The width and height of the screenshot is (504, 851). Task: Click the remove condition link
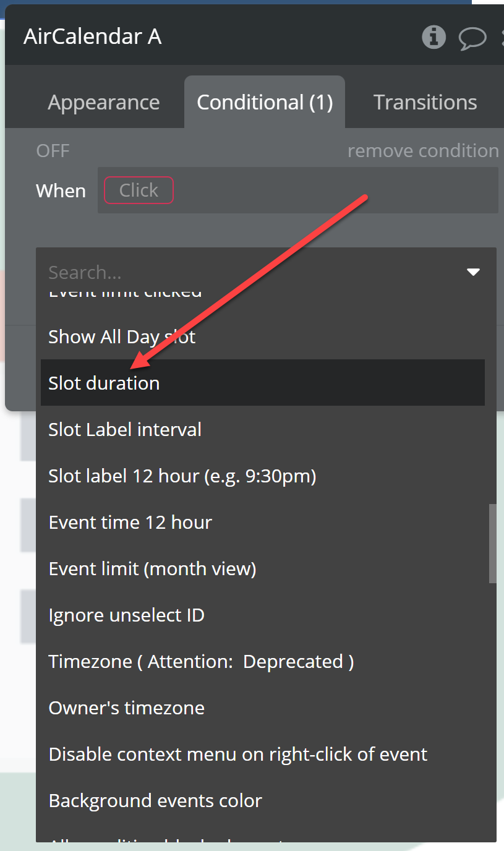[x=423, y=150]
